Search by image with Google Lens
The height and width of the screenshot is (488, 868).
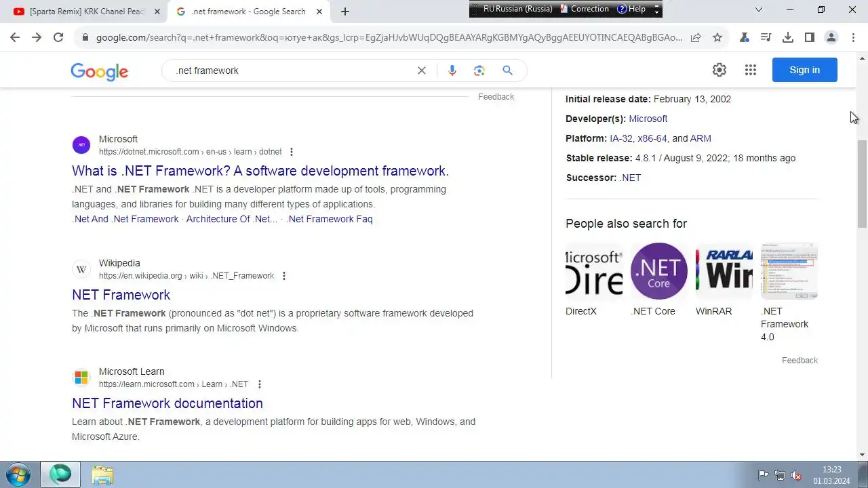479,70
